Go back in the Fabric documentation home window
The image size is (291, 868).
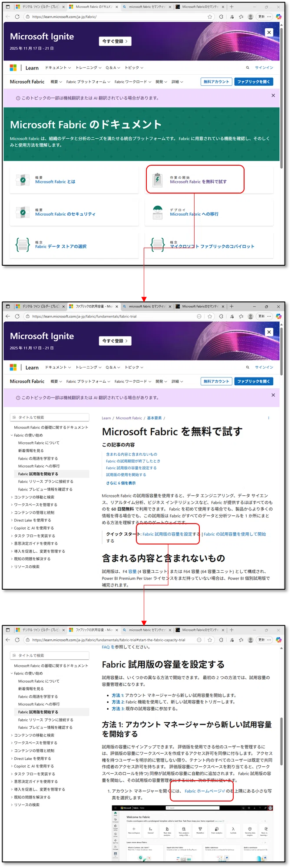(7, 17)
